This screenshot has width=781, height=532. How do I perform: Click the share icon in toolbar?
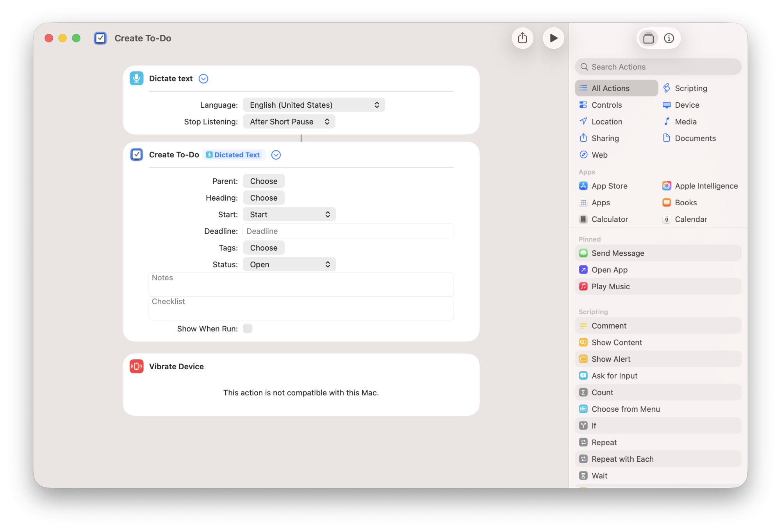coord(522,38)
